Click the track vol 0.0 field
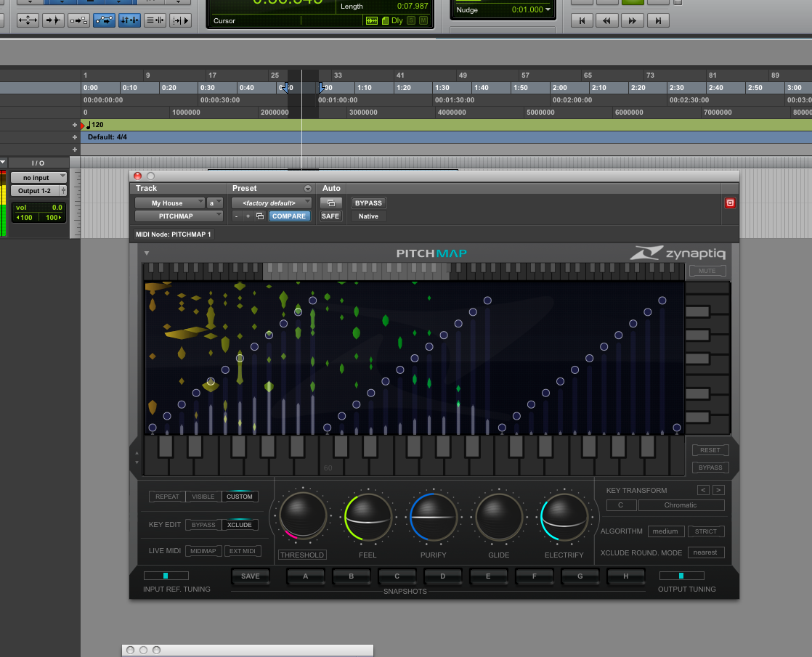This screenshot has height=657, width=812. 38,207
